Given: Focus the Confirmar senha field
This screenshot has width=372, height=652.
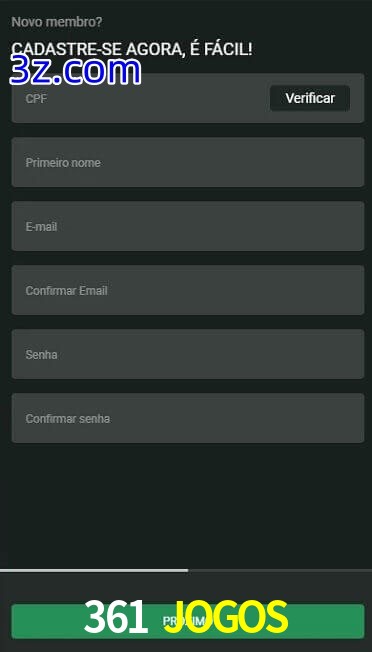Looking at the screenshot, I should (188, 418).
